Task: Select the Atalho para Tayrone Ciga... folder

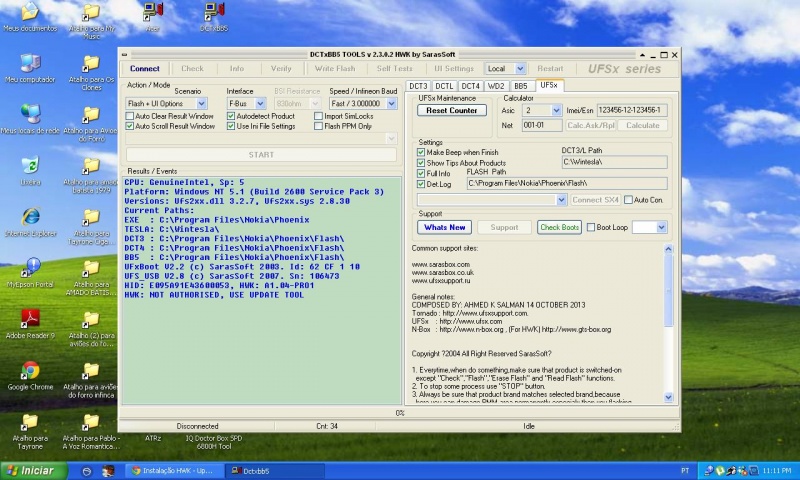Action: (91, 226)
